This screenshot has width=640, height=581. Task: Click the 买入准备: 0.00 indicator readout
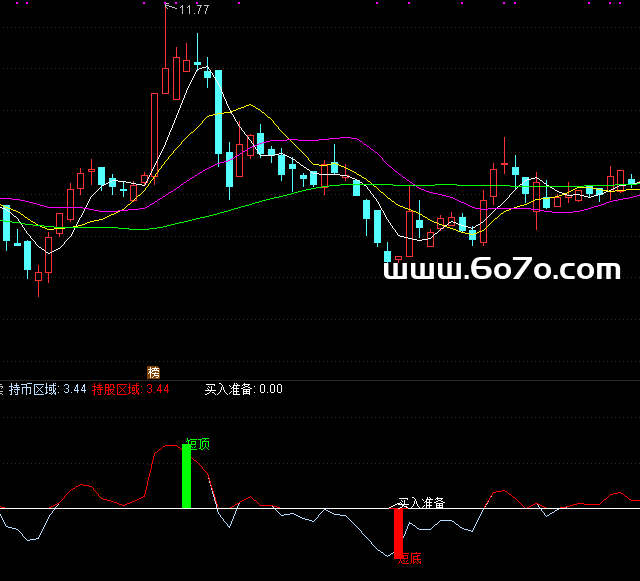pos(243,389)
